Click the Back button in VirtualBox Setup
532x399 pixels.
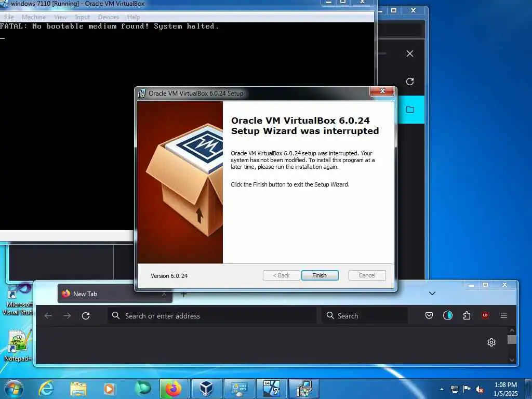pyautogui.click(x=281, y=275)
